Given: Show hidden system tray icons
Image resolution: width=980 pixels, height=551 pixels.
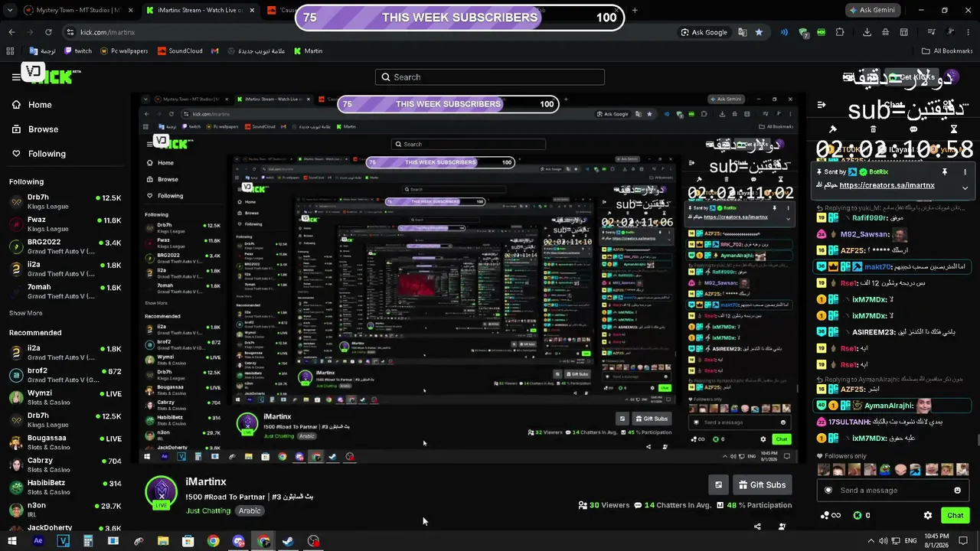Looking at the screenshot, I should pos(871,541).
